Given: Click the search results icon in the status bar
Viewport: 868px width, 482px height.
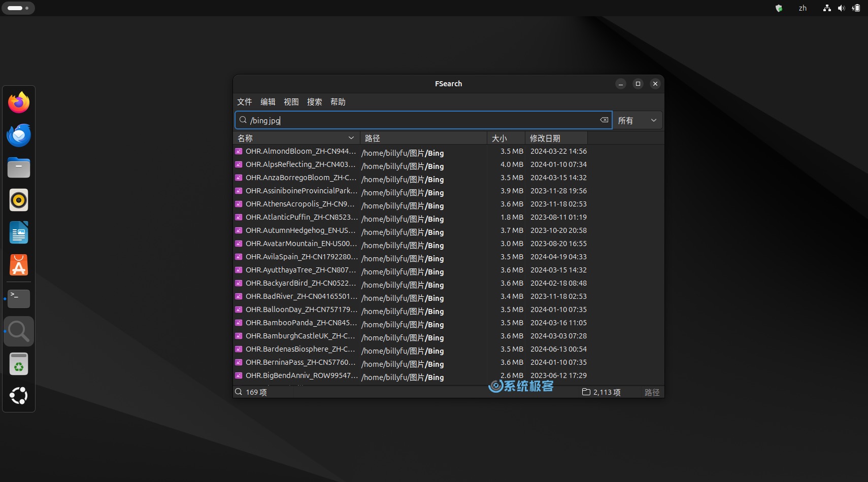Looking at the screenshot, I should [x=239, y=392].
